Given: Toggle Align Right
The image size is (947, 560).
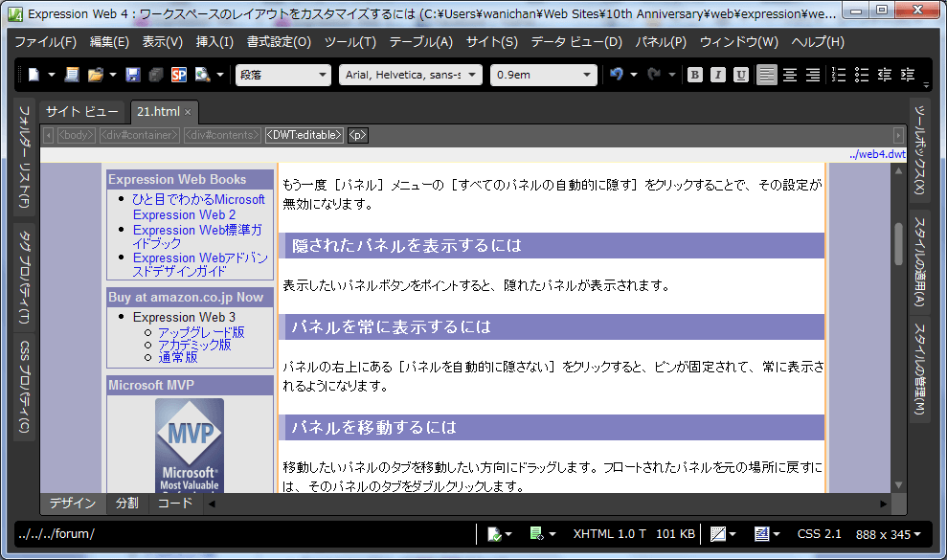Looking at the screenshot, I should [x=813, y=75].
